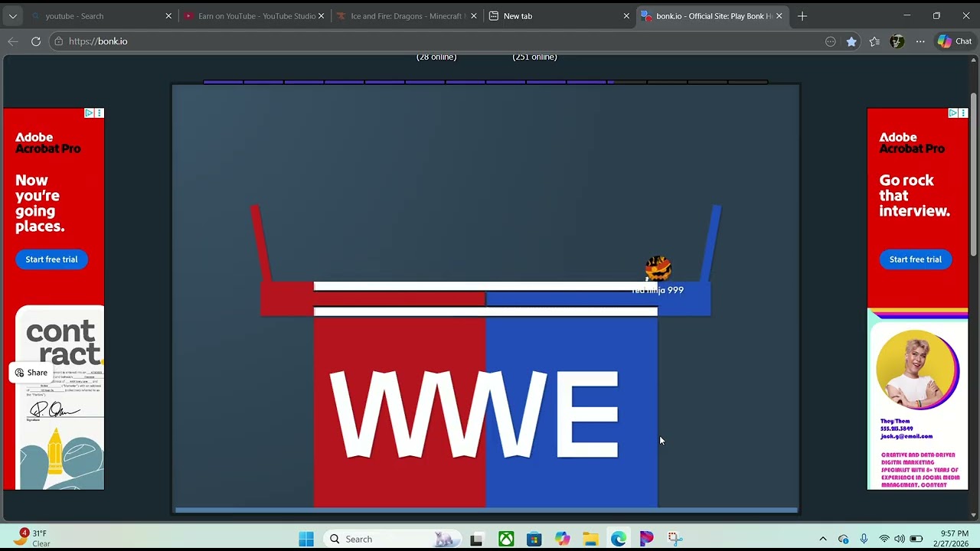The height and width of the screenshot is (551, 980).
Task: Close the bonk.io tab
Action: coord(779,16)
